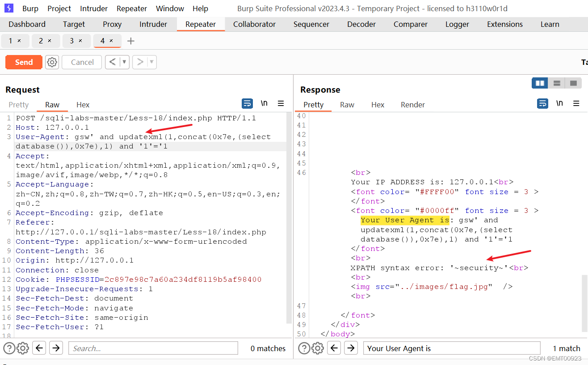Go back to previous request in history
Screen dimensions: 588x365
click(113, 62)
